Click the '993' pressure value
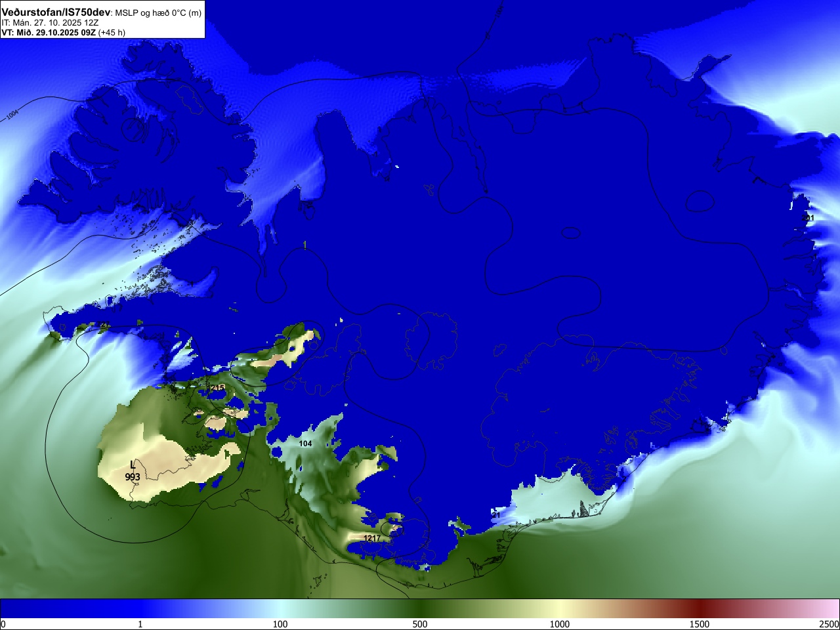 click(x=133, y=477)
